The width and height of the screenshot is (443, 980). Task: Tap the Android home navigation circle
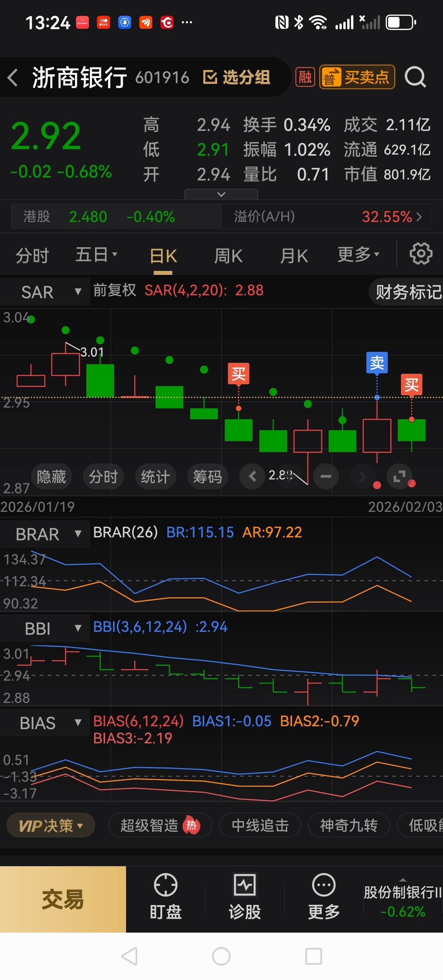221,956
